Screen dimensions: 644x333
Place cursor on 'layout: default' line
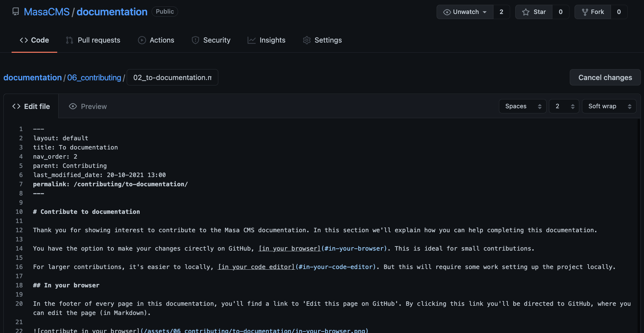pos(61,138)
